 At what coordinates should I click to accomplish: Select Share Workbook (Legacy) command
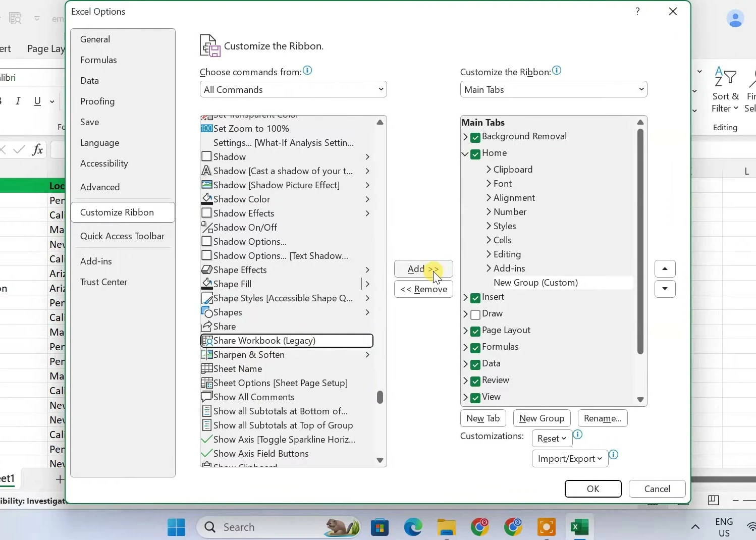click(x=287, y=341)
